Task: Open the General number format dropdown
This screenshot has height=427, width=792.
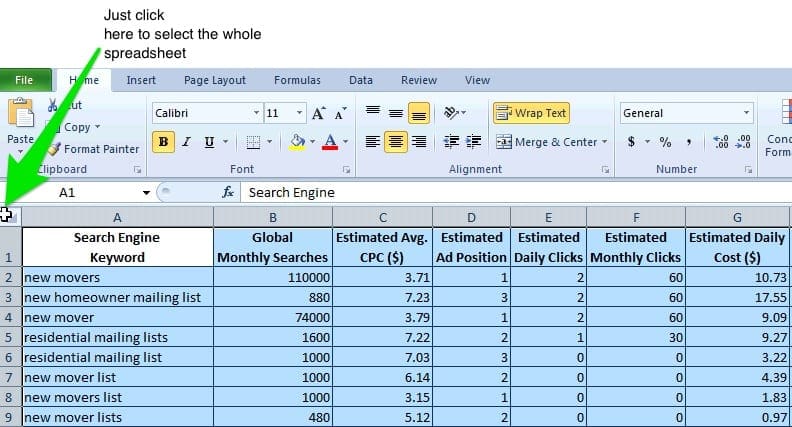Action: (747, 113)
